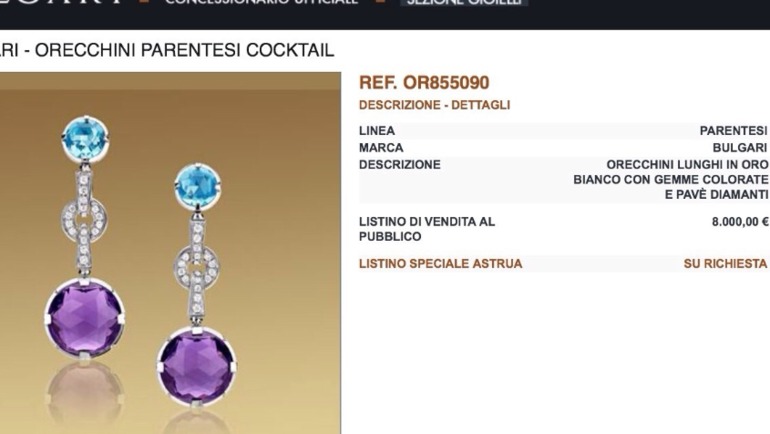Viewport: 770px width, 434px height.
Task: Click the PARENTESI line value
Action: [x=733, y=131]
